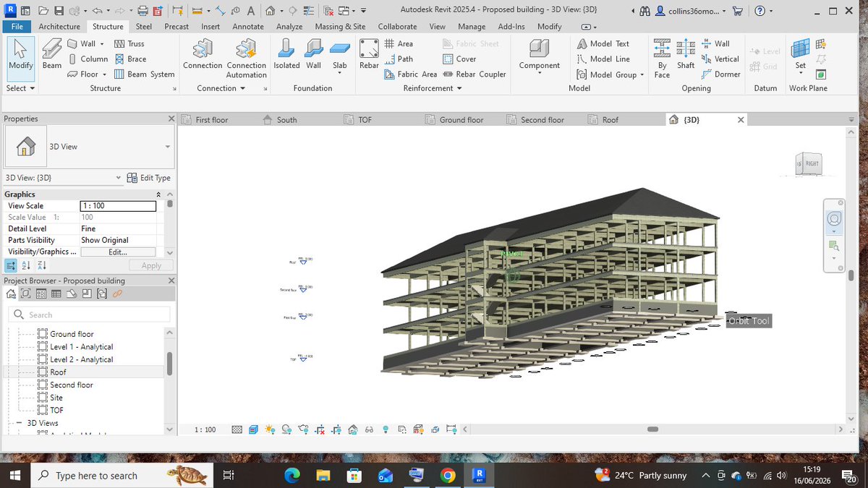Save the project from Quick Access toolbar
Screen dimensions: 868x488
59,11
